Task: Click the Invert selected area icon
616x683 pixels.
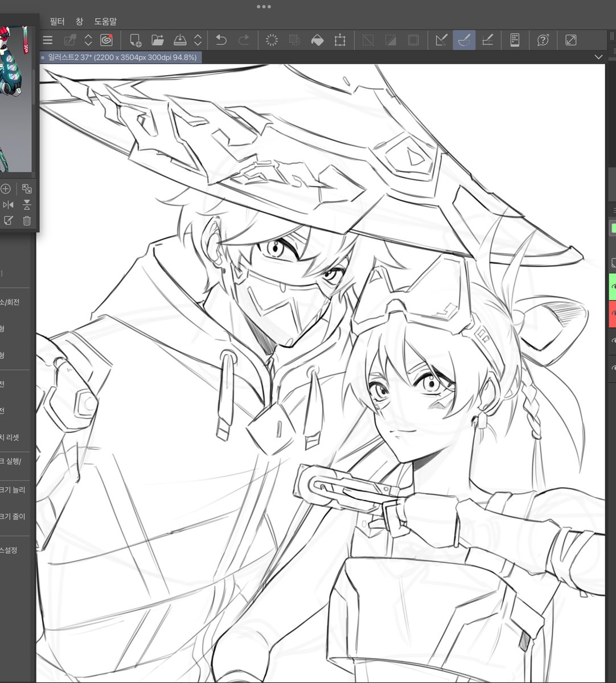Action: tap(391, 40)
